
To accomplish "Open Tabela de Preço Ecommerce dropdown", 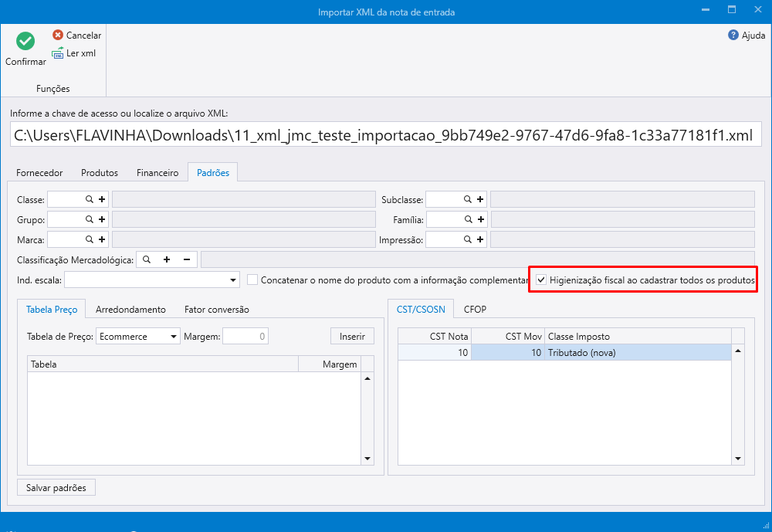I will (x=173, y=337).
